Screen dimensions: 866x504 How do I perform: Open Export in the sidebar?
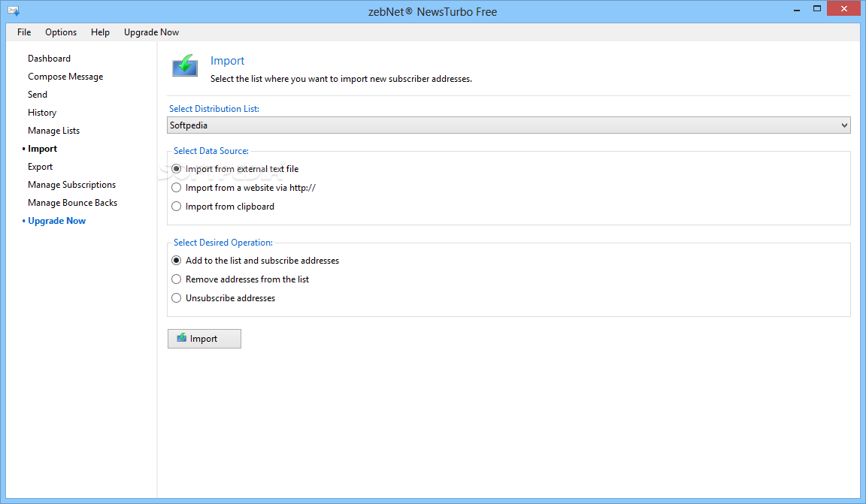(41, 167)
